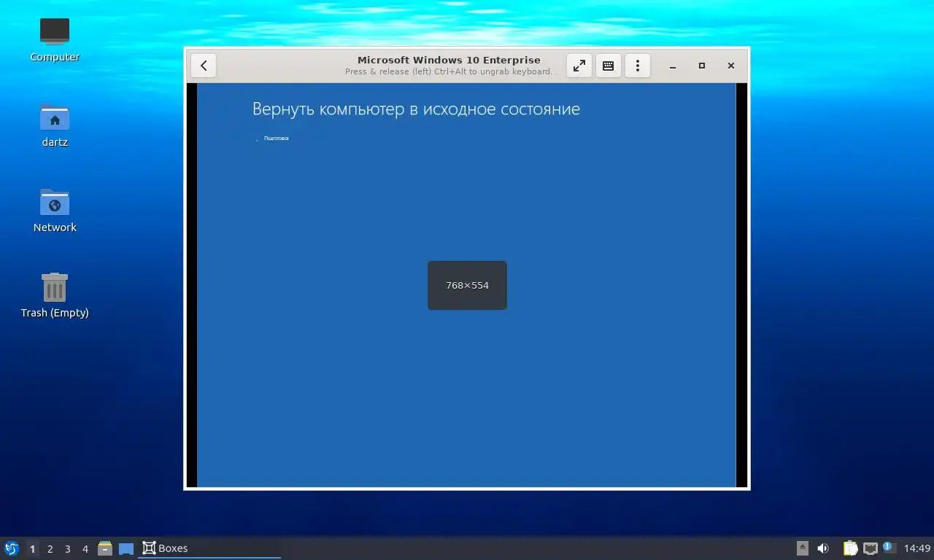934x560 pixels.
Task: Click the 'Microsoft Windows 10 Enterprise' window title
Action: (449, 60)
